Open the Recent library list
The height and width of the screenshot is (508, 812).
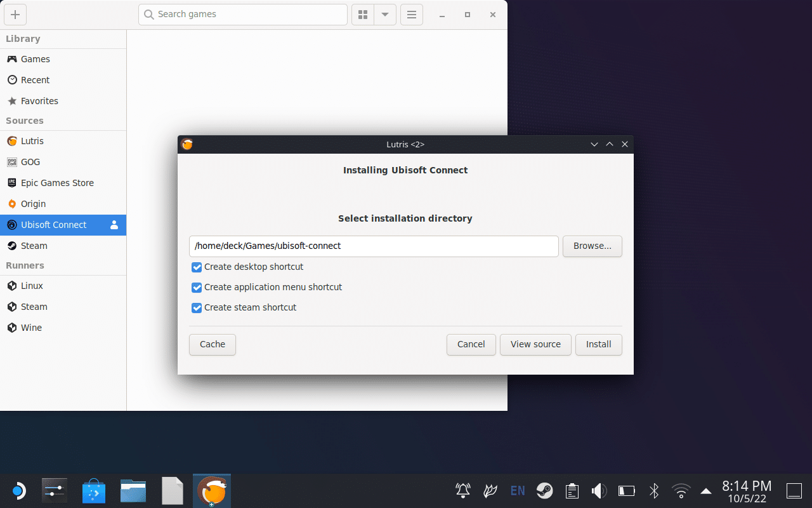(x=63, y=80)
